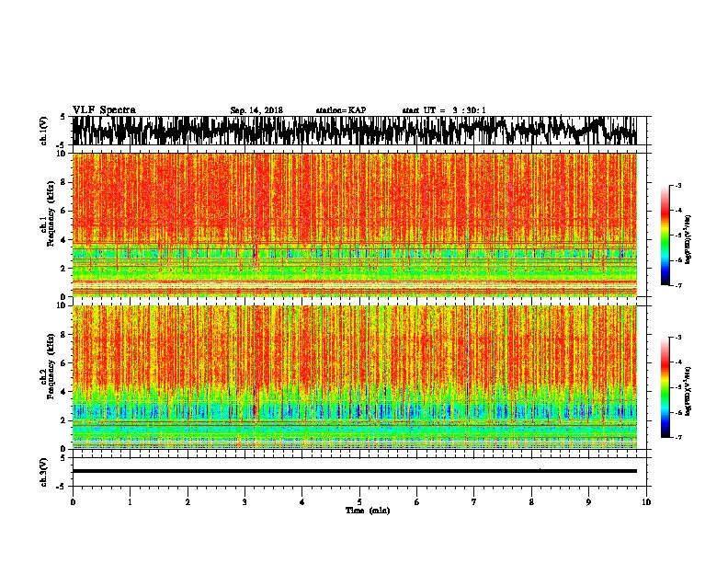Click the time axis tick label "5"

(x=359, y=502)
